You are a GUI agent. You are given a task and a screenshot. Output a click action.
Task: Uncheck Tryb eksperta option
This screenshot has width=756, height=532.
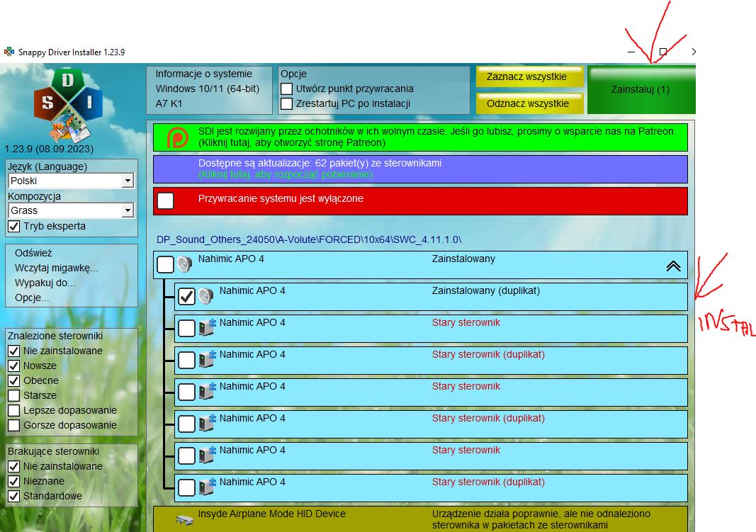pos(13,226)
